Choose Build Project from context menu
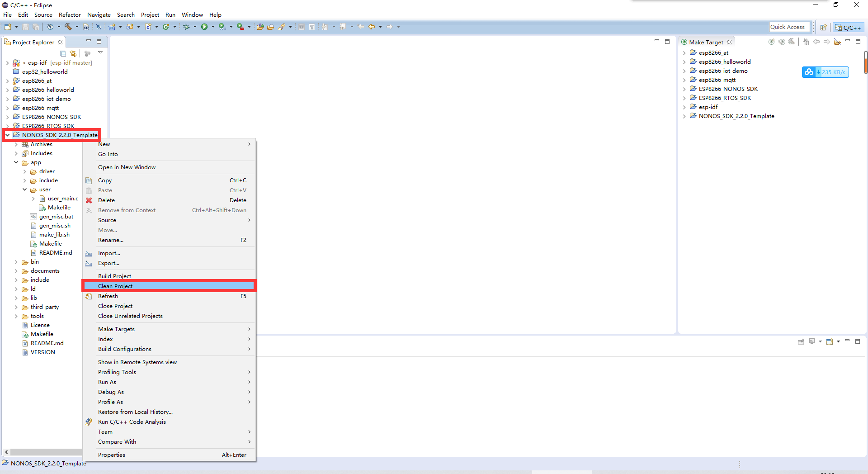The image size is (868, 474). (169, 276)
